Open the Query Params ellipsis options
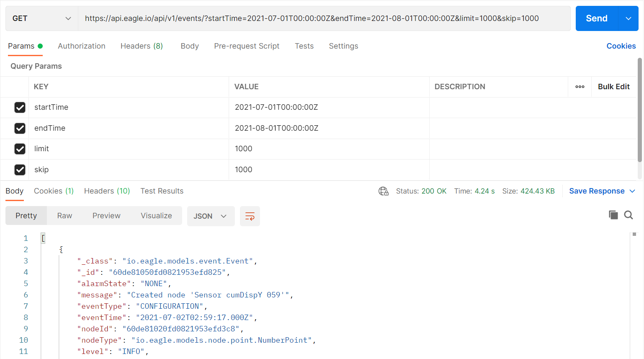The image size is (644, 359). pyautogui.click(x=580, y=86)
